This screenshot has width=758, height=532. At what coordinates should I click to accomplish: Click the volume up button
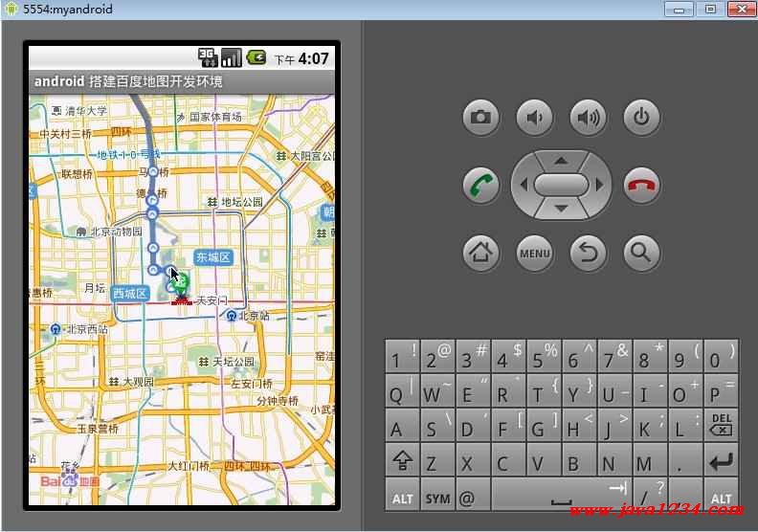(588, 117)
